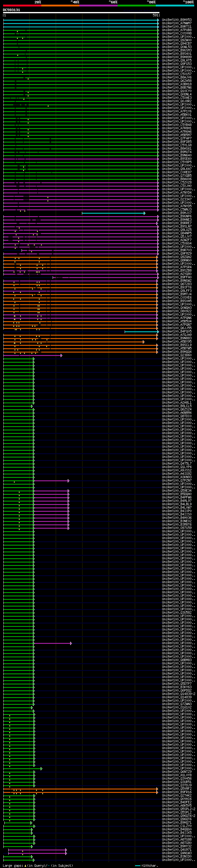Select label UniRef100_C5Z0Z8
This screenshot has width=197, height=868.
tap(177, 182)
